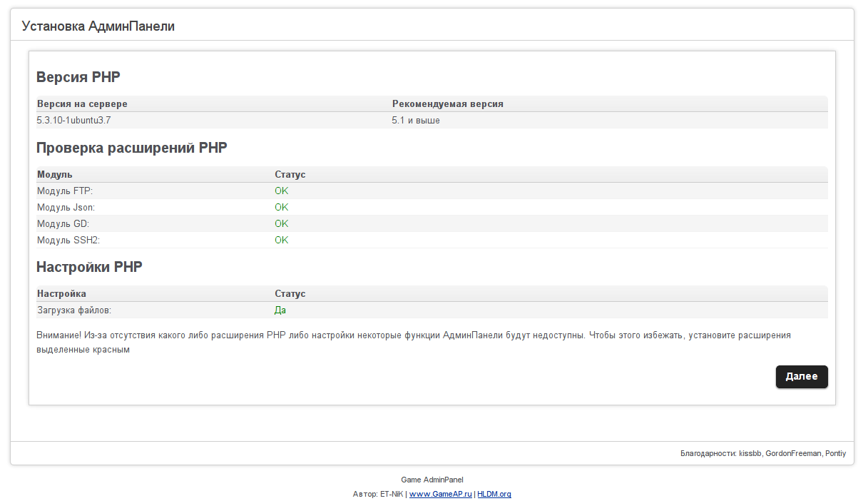Open the HLDM.org footer link

click(494, 494)
